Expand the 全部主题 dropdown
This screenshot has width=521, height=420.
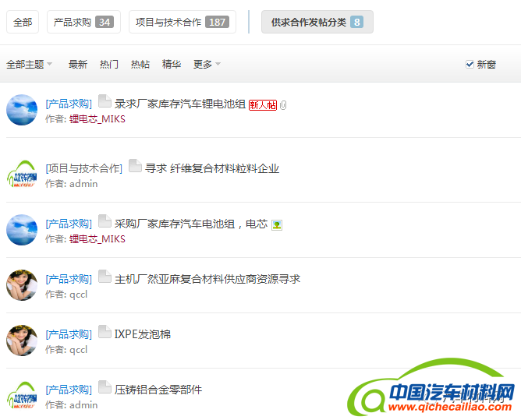[30, 65]
